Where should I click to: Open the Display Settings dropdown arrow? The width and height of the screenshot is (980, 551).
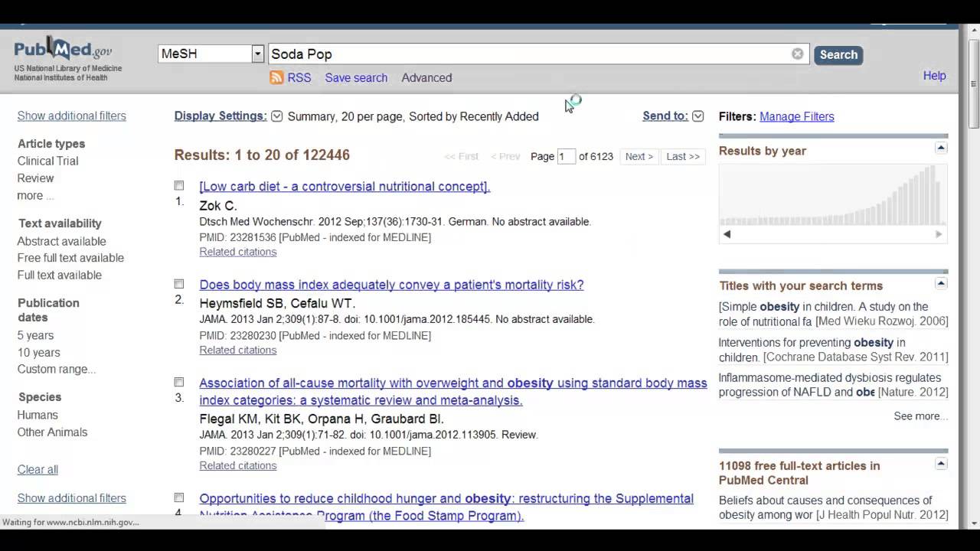pos(277,116)
